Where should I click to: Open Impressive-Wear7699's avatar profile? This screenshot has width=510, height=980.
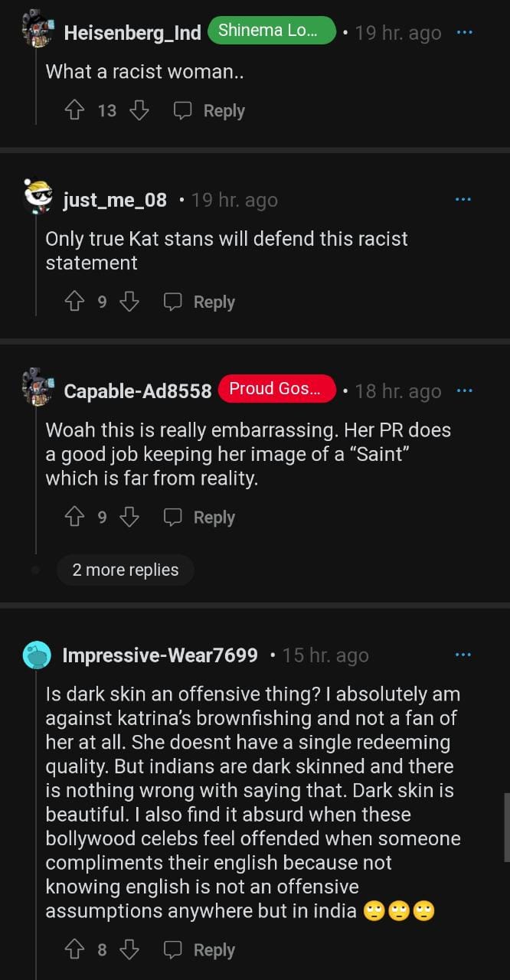[37, 655]
